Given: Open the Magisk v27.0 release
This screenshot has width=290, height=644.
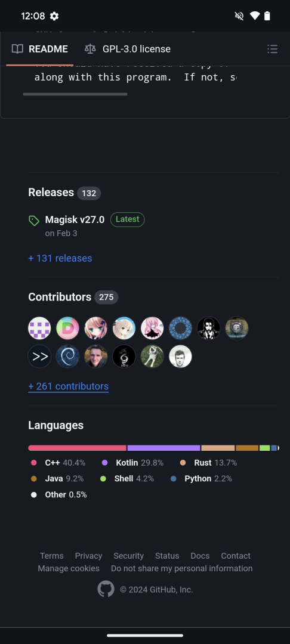Looking at the screenshot, I should coord(75,219).
